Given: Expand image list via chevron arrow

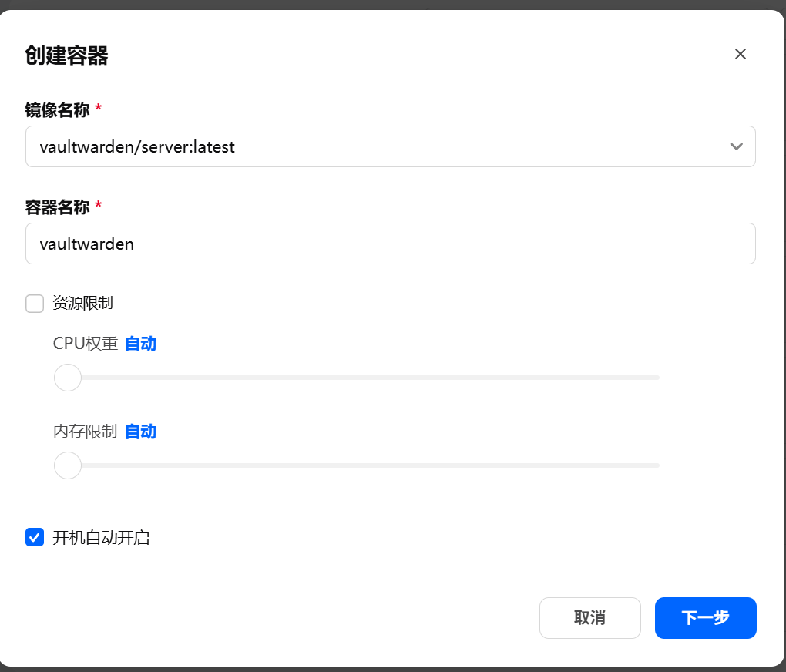Looking at the screenshot, I should [736, 146].
